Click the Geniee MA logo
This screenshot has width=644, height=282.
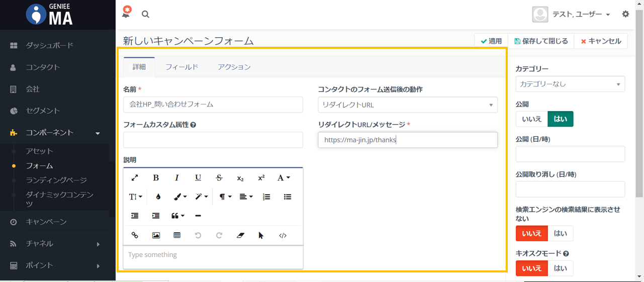coord(50,14)
